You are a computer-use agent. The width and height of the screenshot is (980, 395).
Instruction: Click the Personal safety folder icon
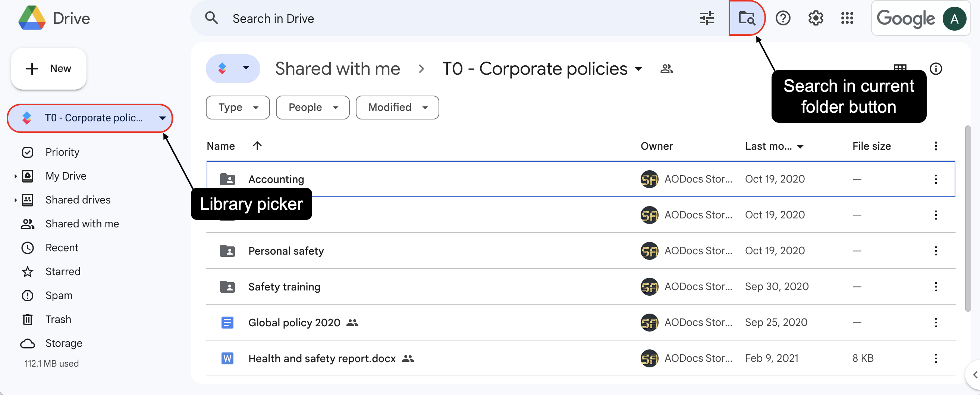tap(227, 251)
